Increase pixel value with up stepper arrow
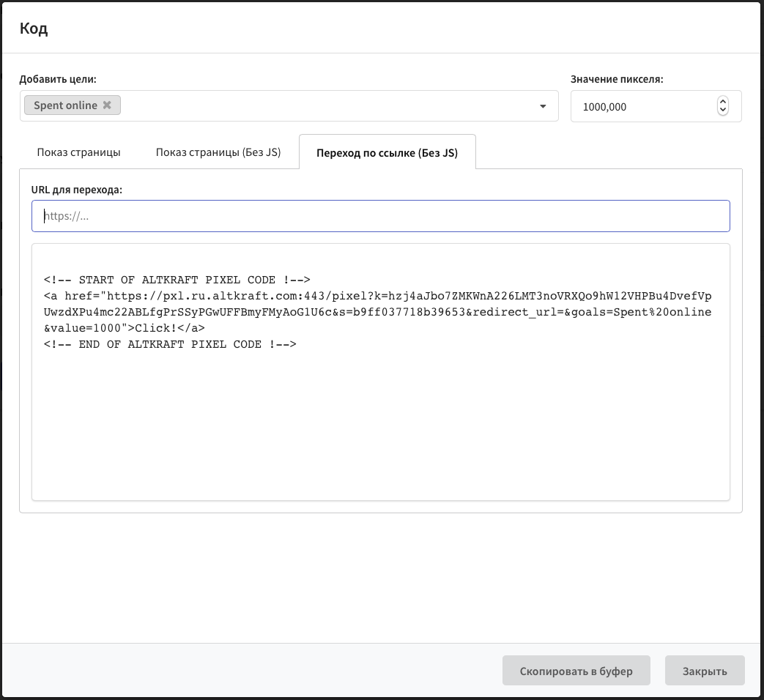 (723, 101)
